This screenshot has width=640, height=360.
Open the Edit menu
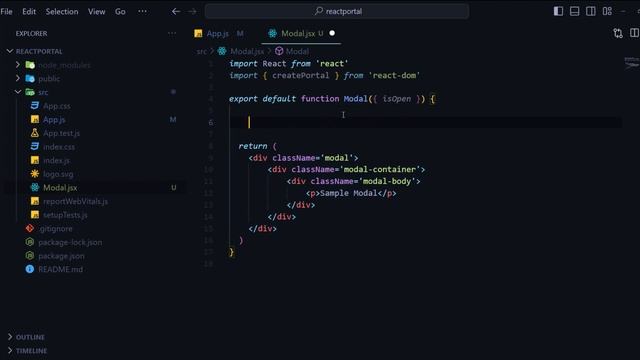pos(29,11)
